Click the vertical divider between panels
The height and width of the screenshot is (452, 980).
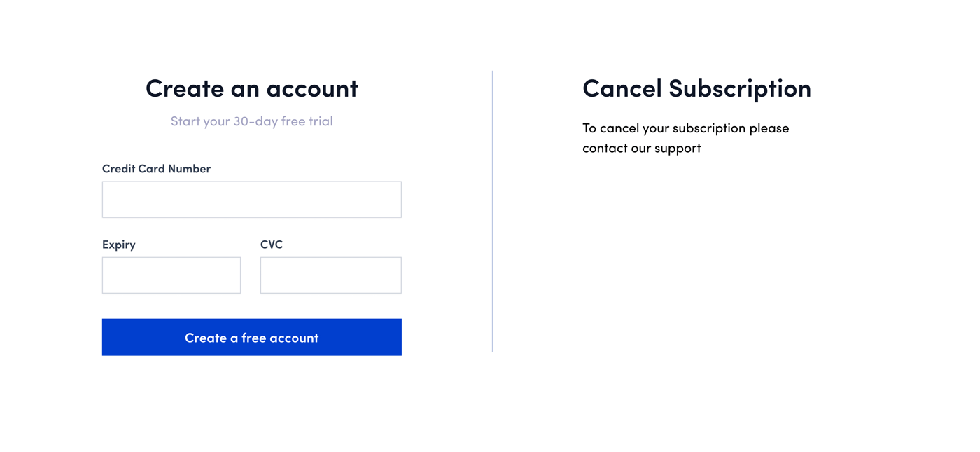[x=492, y=211]
